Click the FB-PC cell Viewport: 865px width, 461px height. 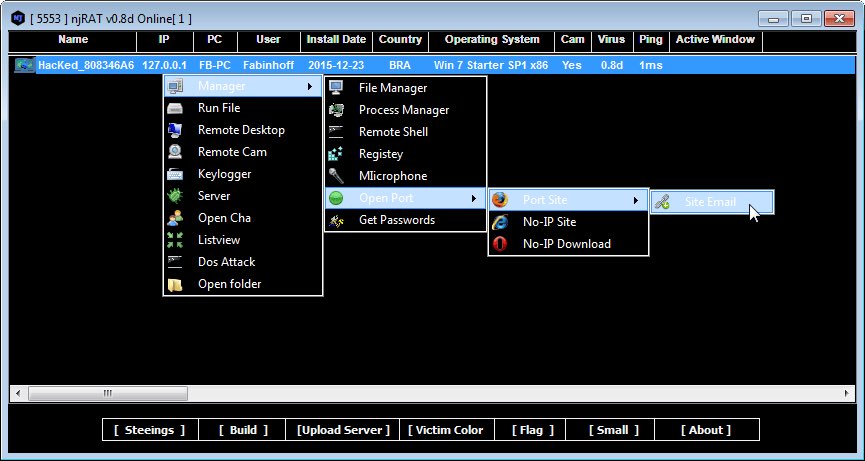coord(215,66)
